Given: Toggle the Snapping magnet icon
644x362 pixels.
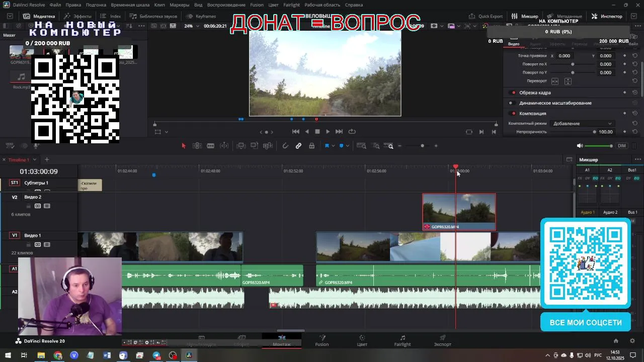Looking at the screenshot, I should [285, 146].
